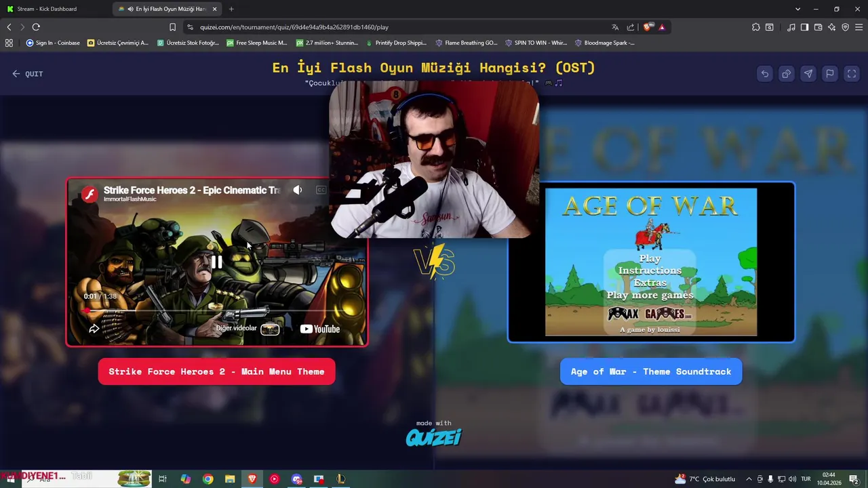Open a new browser tab
868x488 pixels.
click(231, 9)
